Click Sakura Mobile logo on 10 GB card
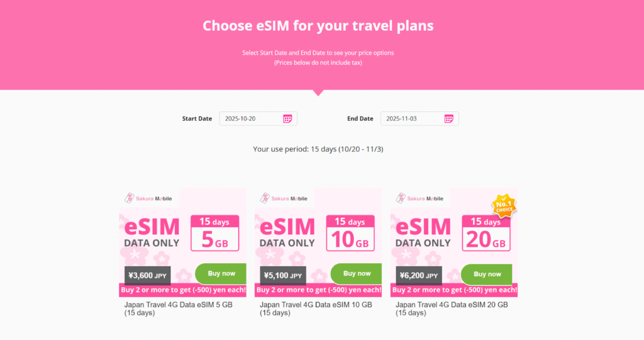 tap(285, 198)
